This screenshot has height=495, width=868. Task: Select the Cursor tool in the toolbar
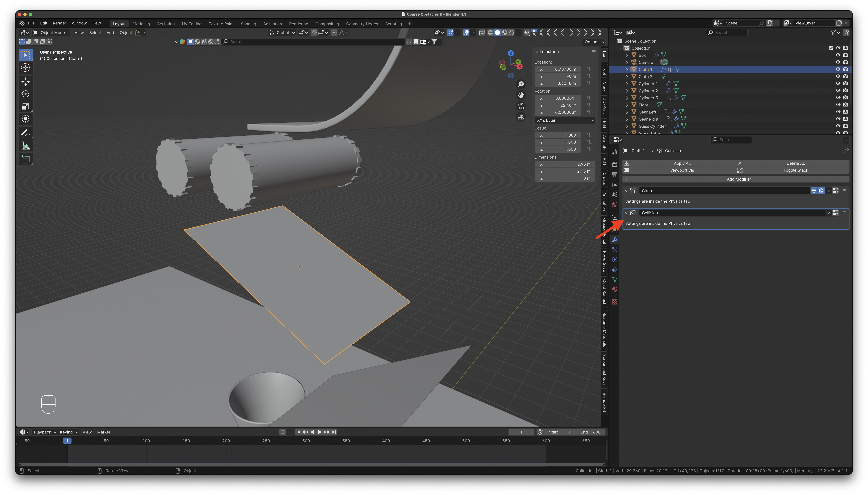(x=25, y=68)
